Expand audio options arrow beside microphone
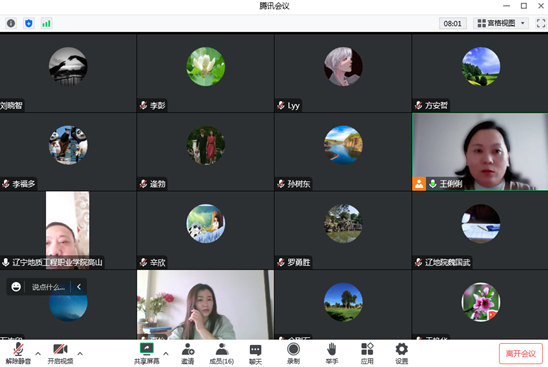 (38, 354)
